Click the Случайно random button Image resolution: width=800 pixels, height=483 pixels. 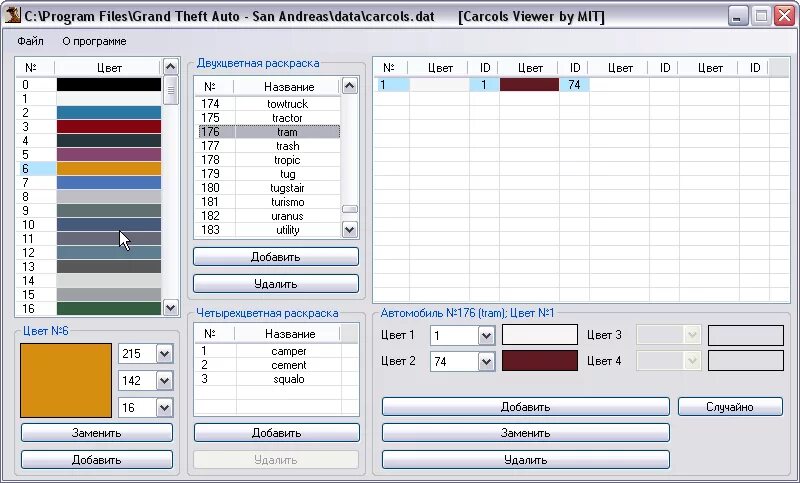pyautogui.click(x=730, y=407)
